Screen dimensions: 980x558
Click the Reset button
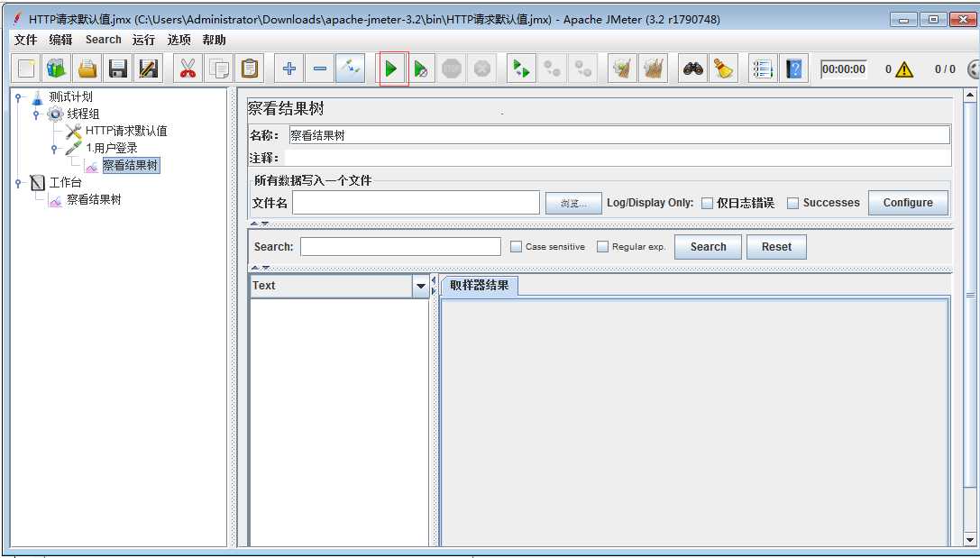click(x=776, y=247)
